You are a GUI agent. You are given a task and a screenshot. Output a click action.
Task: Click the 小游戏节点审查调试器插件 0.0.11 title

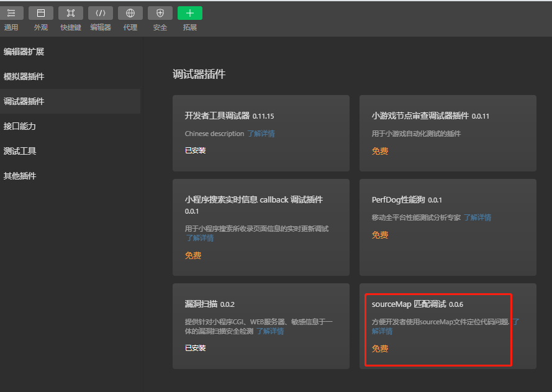(430, 116)
